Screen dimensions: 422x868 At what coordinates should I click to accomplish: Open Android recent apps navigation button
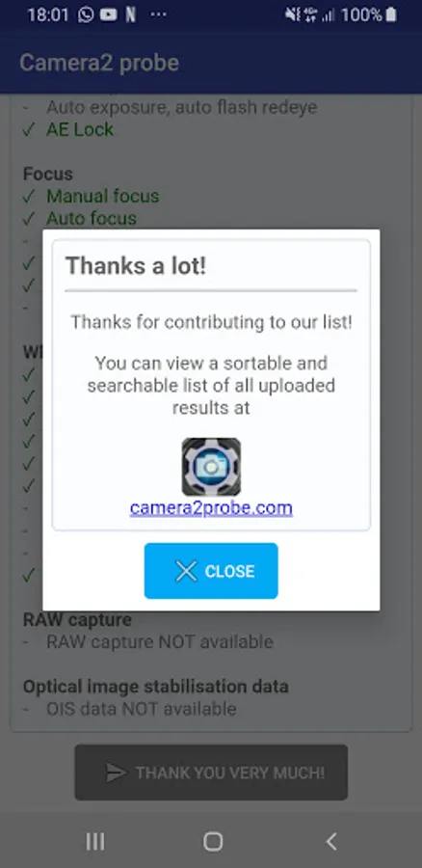[x=95, y=841]
